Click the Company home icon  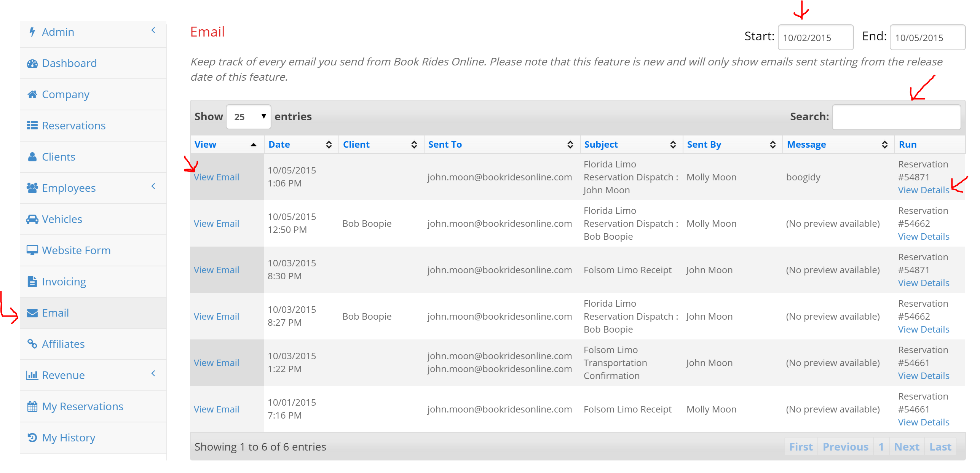click(32, 94)
